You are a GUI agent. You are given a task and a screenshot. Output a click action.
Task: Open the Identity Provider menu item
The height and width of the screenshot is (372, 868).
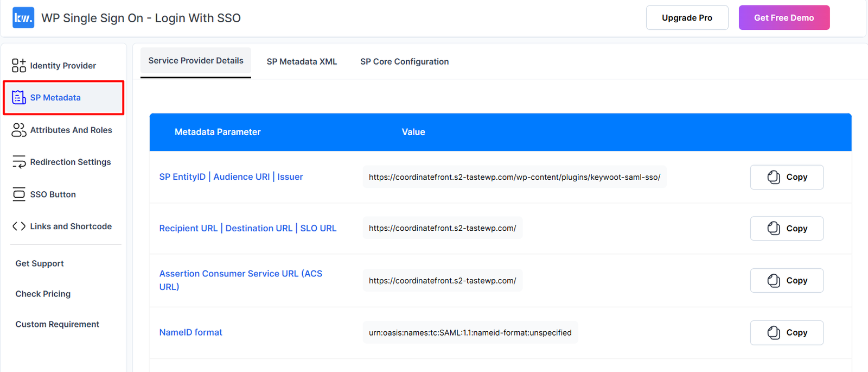point(63,66)
